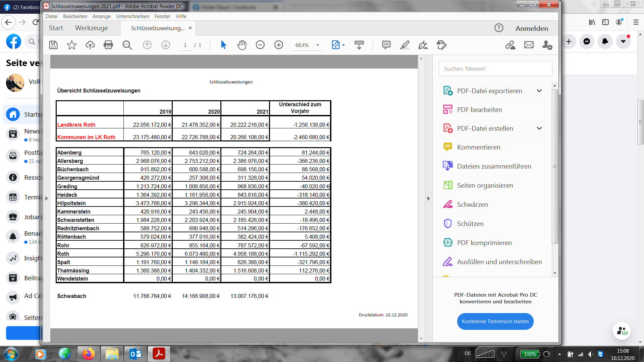Send file by email envelope icon

529,45
